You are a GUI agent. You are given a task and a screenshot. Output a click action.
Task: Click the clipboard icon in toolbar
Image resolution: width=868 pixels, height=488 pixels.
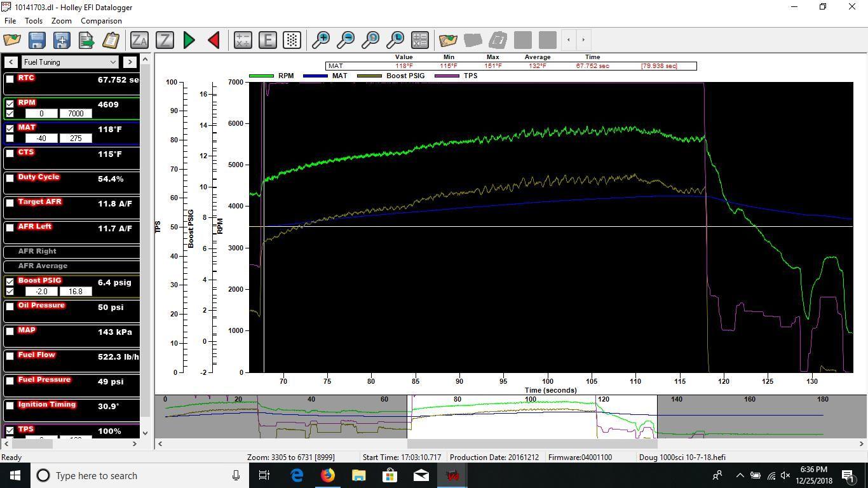pyautogui.click(x=111, y=40)
